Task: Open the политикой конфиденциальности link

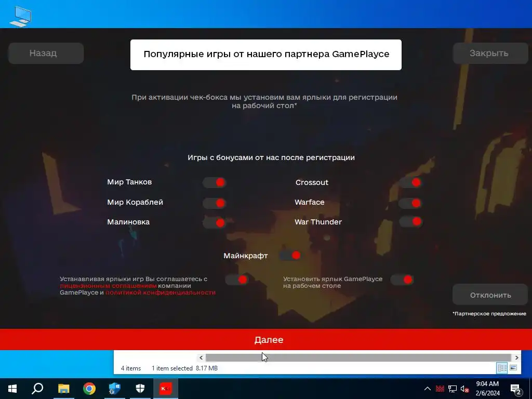Action: coord(160,292)
